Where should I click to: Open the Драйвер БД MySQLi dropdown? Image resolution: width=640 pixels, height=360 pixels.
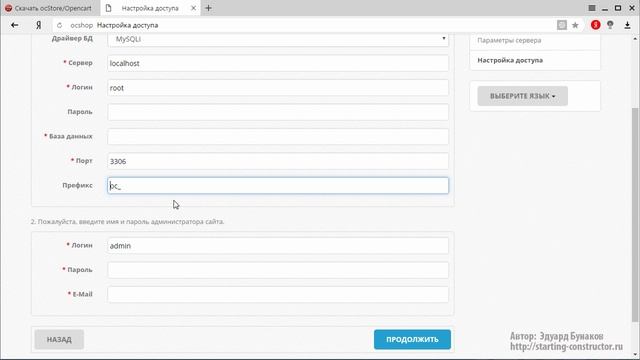pos(278,39)
